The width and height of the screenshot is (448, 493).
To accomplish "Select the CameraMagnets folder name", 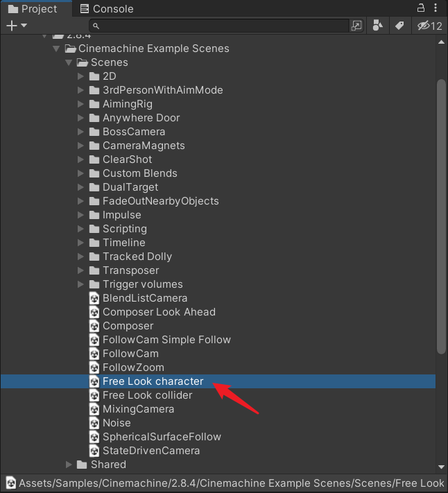I will click(144, 146).
